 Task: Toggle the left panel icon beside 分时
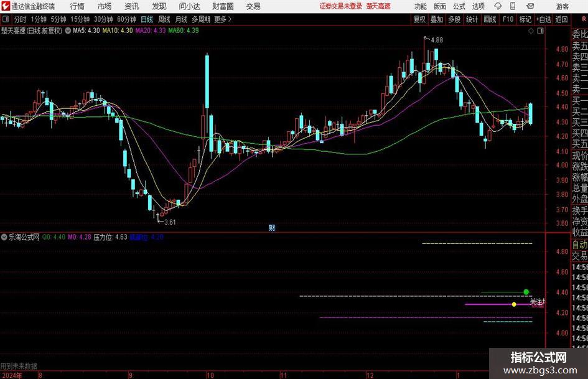pos(6,19)
